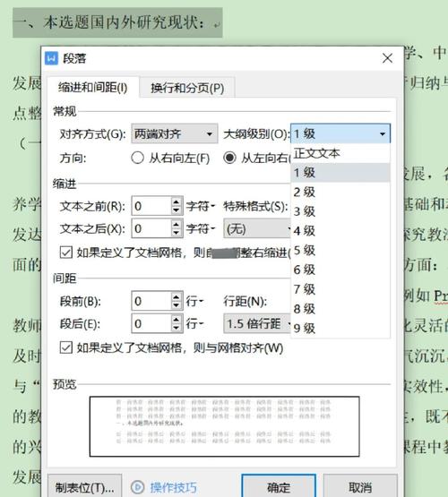Click the play icon beside 操作技巧
448x497 pixels.
tap(138, 487)
